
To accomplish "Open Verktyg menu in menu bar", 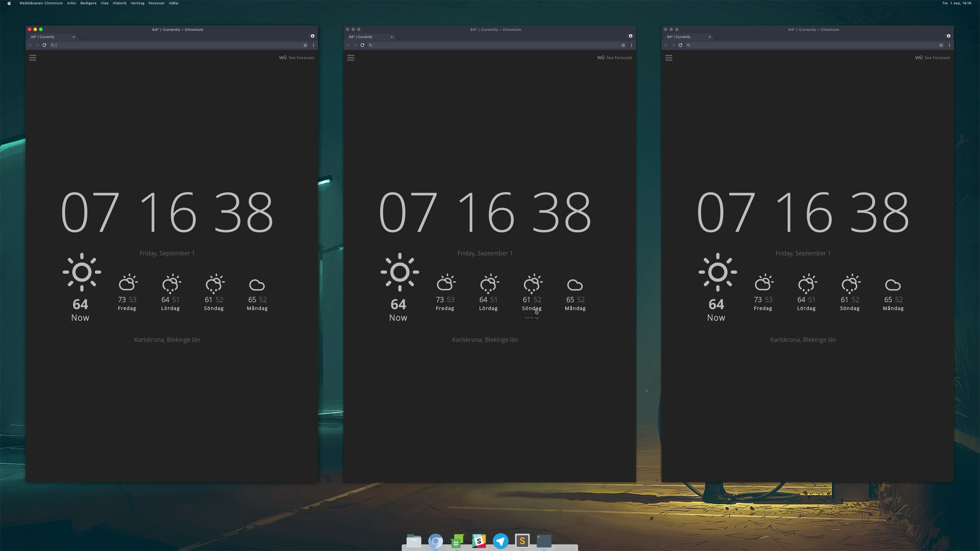I will [x=137, y=3].
